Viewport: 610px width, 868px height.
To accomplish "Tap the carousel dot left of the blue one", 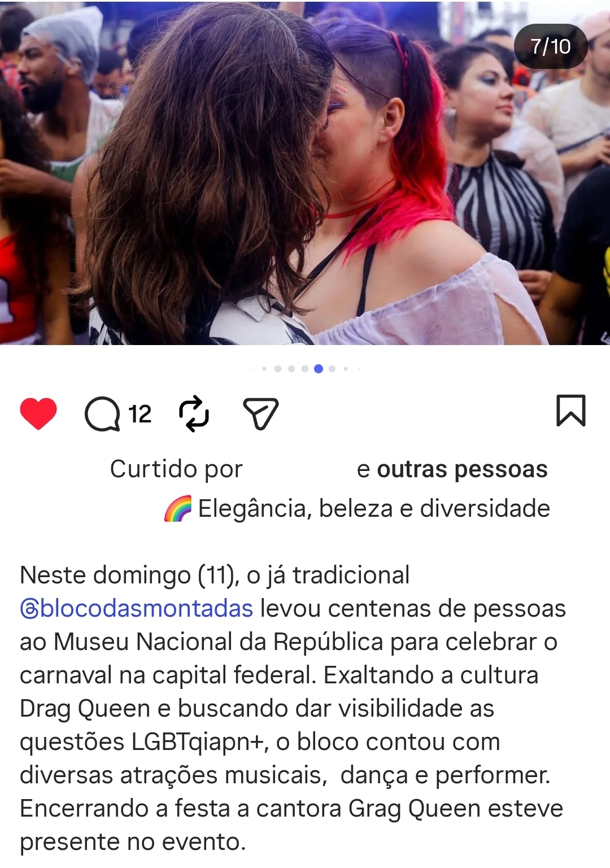I will point(305,369).
